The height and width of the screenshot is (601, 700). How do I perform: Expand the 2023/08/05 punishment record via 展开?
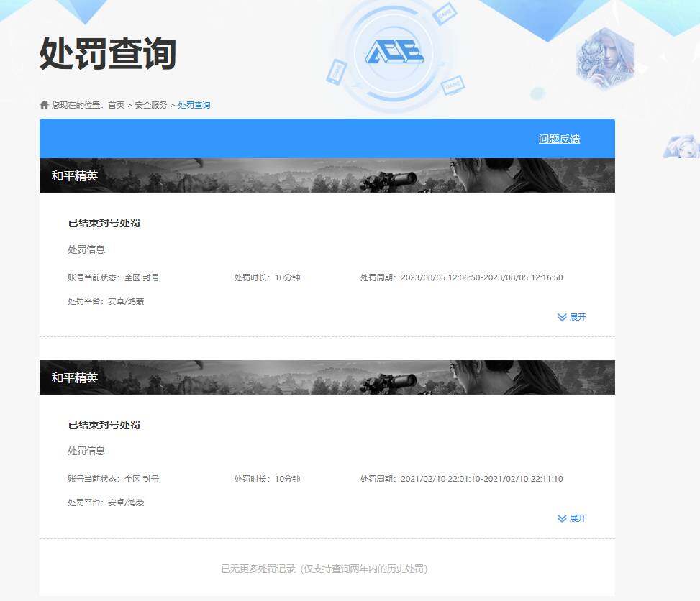(x=572, y=317)
